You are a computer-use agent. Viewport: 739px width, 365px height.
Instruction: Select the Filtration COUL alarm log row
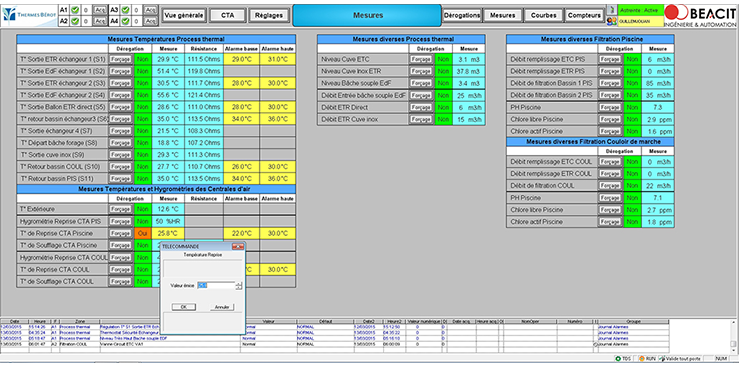pos(334,344)
